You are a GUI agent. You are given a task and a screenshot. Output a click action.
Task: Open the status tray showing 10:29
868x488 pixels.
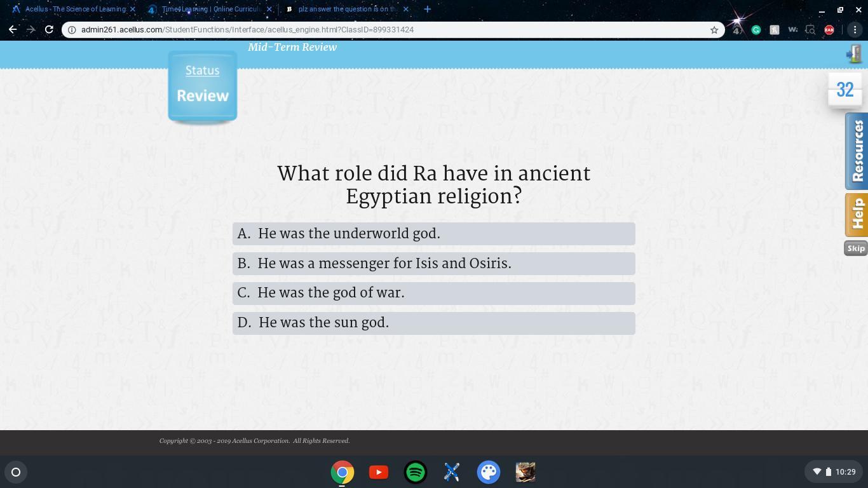(834, 472)
